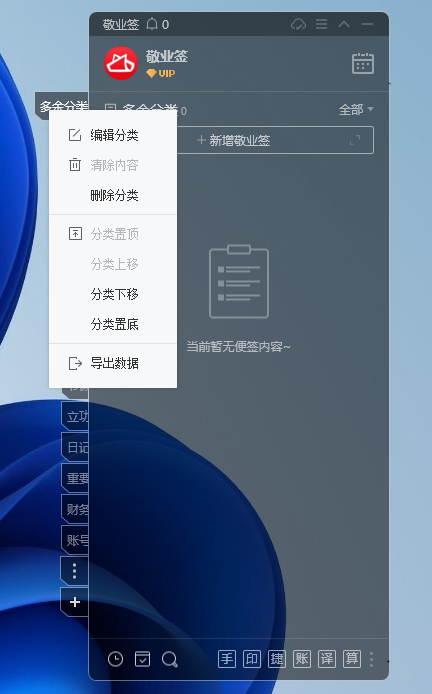This screenshot has height=694, width=432.
Task: Click the 译 translate tool icon
Action: [327, 659]
